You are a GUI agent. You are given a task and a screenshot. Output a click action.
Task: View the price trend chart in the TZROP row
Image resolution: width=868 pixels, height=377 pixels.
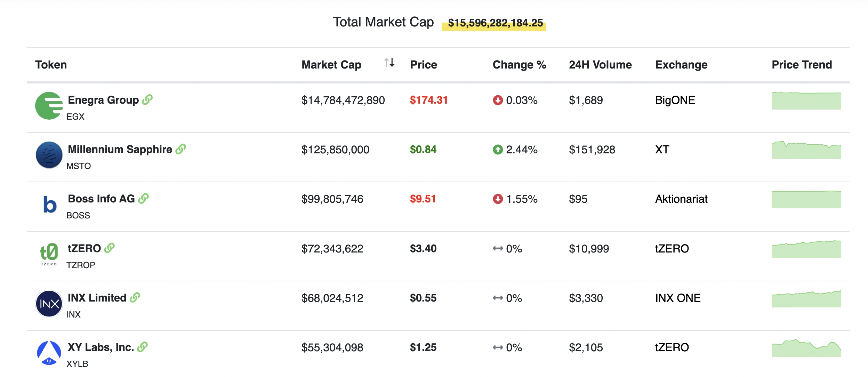[x=806, y=249]
